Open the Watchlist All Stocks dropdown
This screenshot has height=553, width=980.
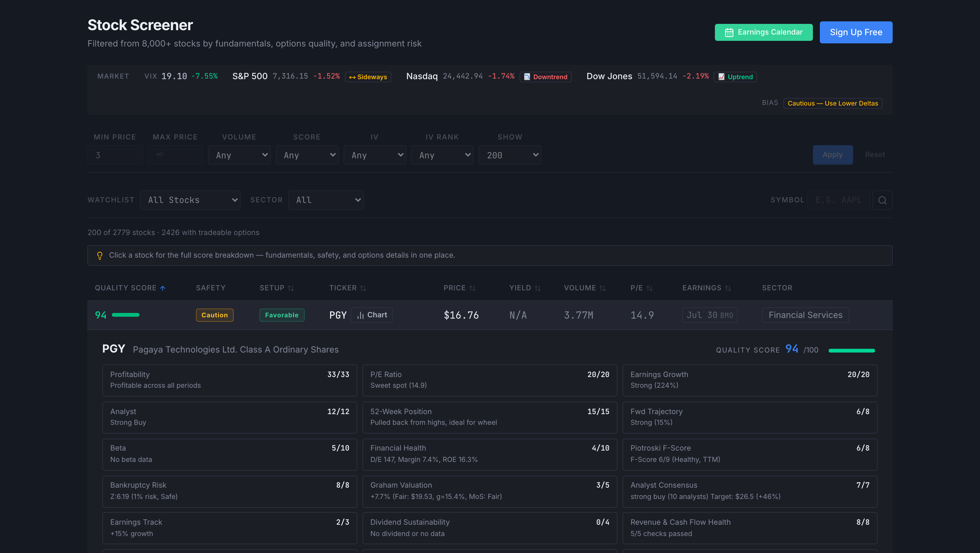click(190, 200)
